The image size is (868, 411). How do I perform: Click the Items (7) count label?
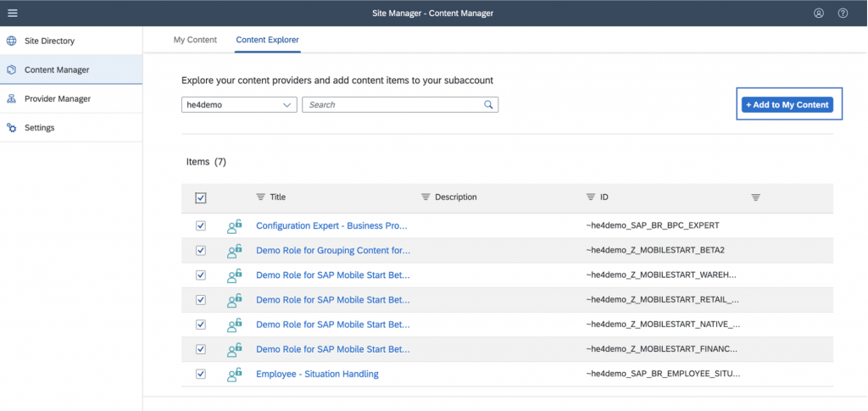point(207,162)
